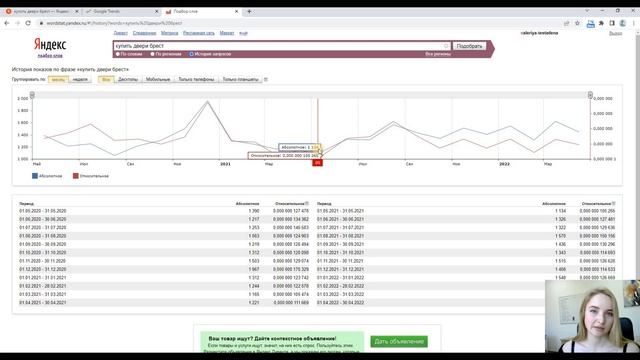Select 'Только планшеты' filter
This screenshot has height=360, width=640.
click(x=240, y=80)
